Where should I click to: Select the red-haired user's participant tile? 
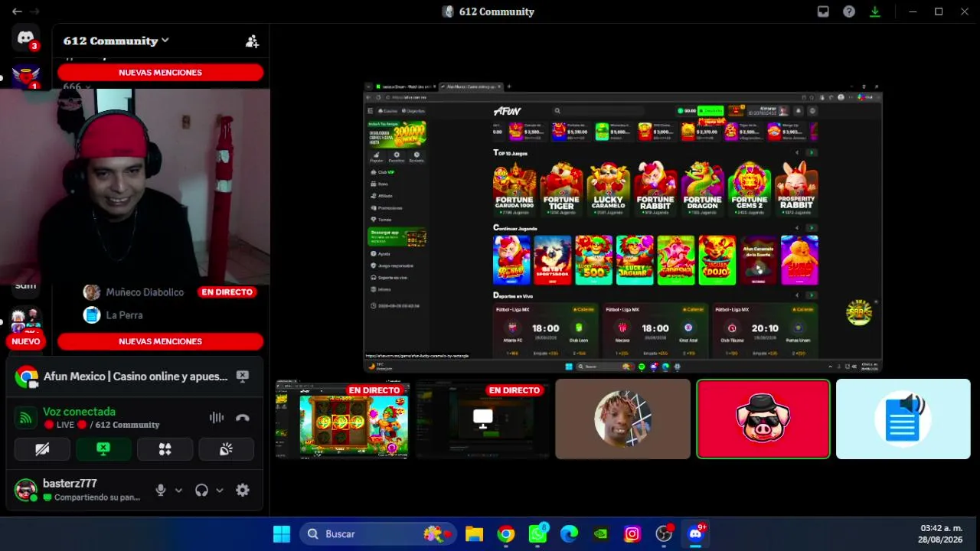pos(622,419)
